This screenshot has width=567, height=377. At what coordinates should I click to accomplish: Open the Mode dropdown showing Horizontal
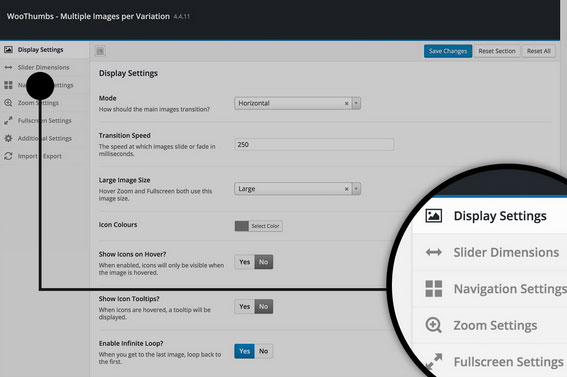tap(297, 103)
